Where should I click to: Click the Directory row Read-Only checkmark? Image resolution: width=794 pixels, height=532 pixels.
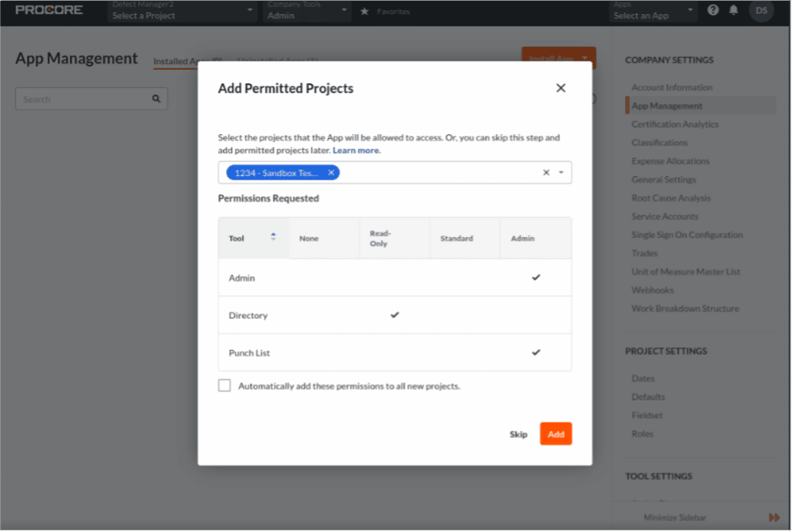coord(396,316)
